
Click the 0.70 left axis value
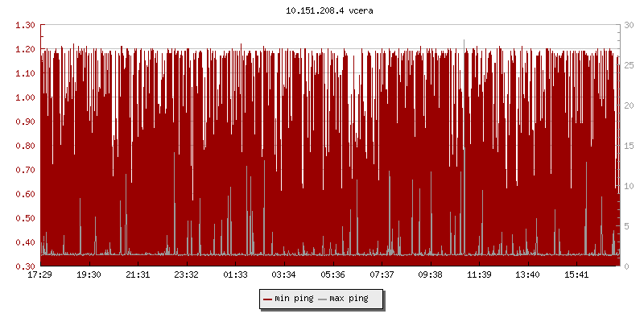(x=25, y=170)
